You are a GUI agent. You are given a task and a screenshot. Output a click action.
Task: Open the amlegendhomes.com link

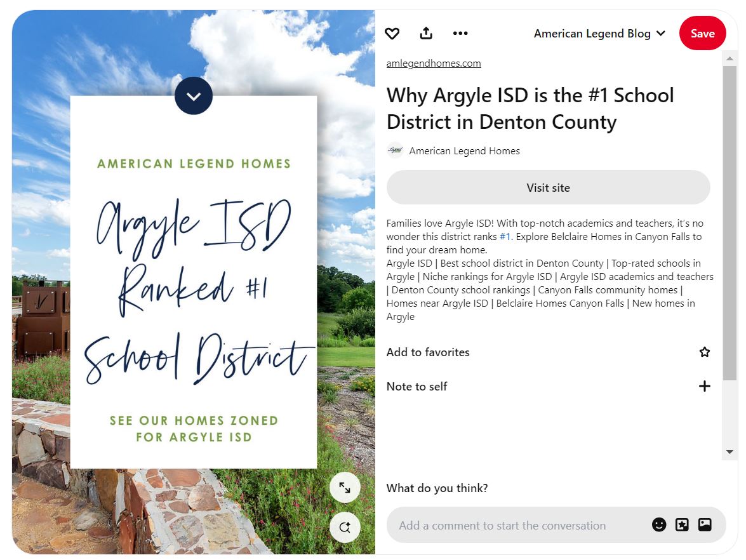tap(434, 63)
